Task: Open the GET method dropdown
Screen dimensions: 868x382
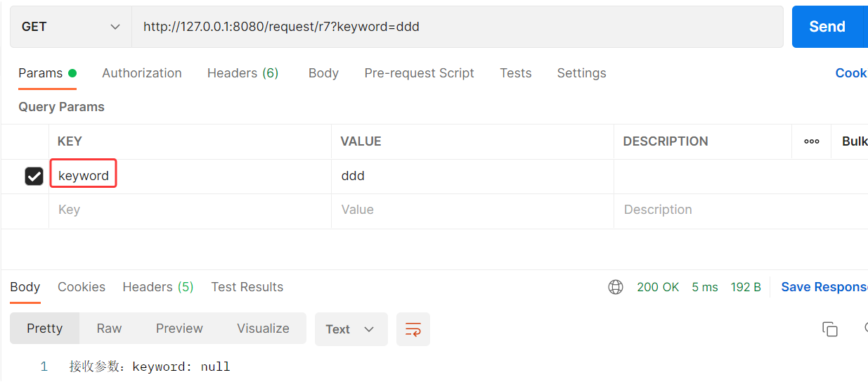Action: tap(70, 27)
